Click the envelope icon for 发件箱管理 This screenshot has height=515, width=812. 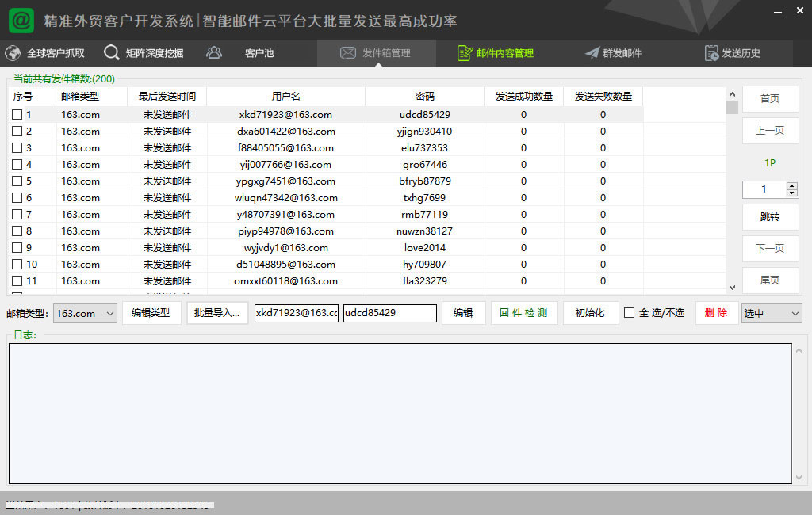tap(347, 53)
